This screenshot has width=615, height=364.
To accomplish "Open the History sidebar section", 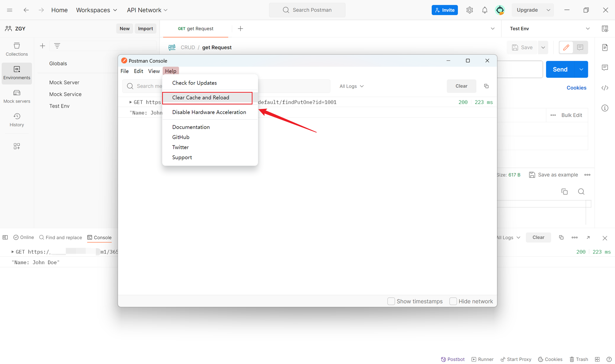I will tap(17, 120).
